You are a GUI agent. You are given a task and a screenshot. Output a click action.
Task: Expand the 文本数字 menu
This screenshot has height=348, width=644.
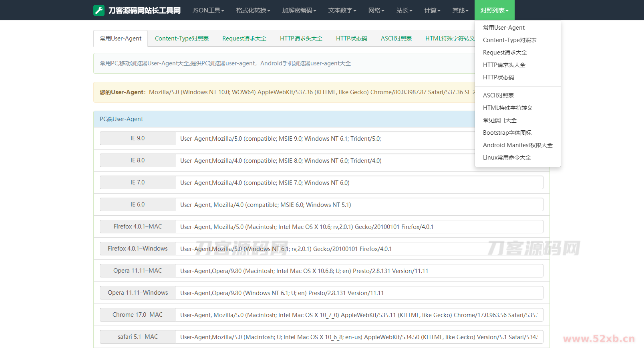[342, 10]
